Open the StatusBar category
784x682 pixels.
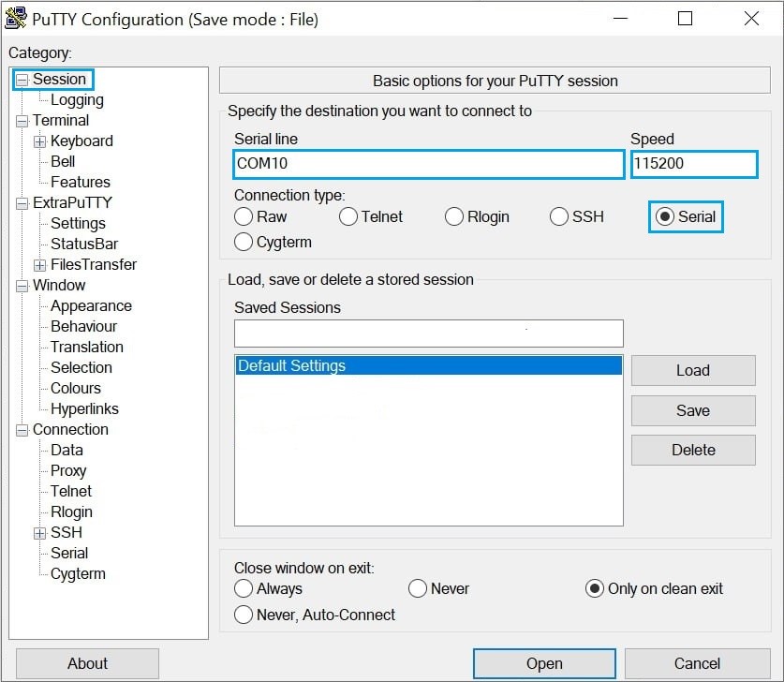[84, 244]
